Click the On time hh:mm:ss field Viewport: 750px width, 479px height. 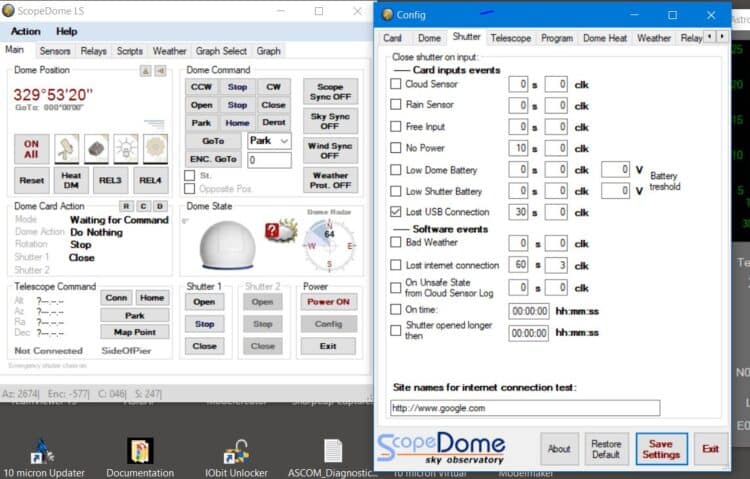coord(529,311)
